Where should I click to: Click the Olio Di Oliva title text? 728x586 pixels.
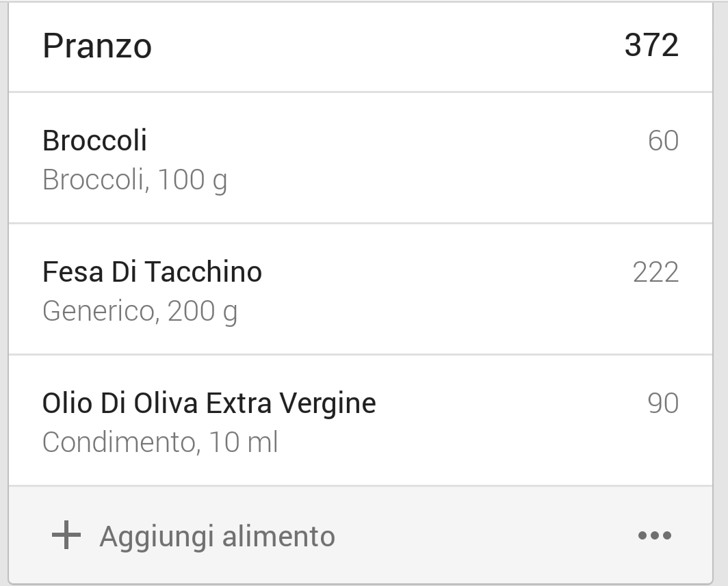[x=209, y=403]
